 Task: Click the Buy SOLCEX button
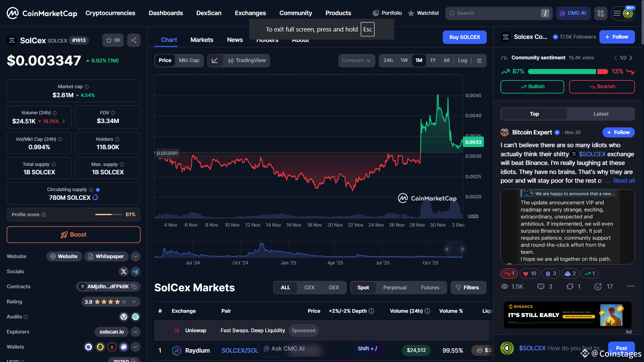click(465, 37)
